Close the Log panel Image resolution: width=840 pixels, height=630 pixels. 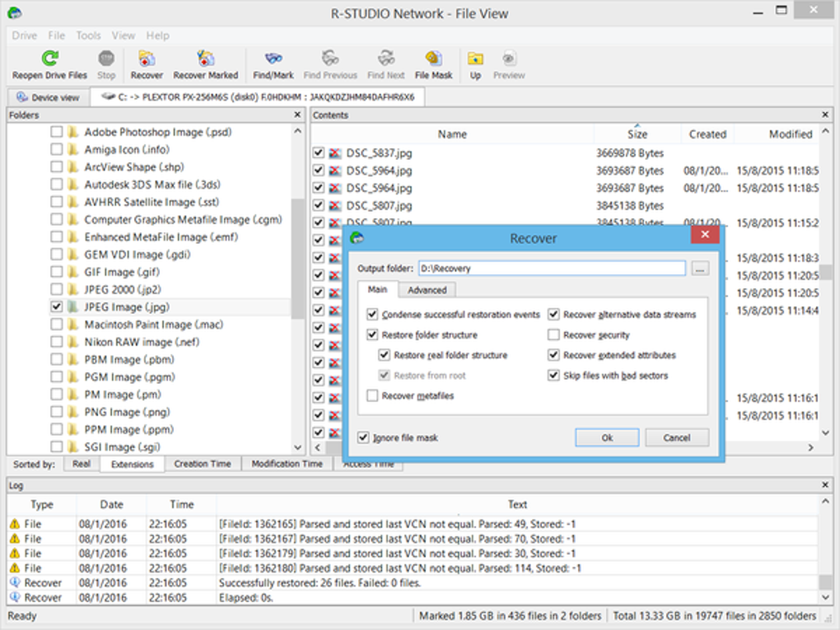click(825, 485)
